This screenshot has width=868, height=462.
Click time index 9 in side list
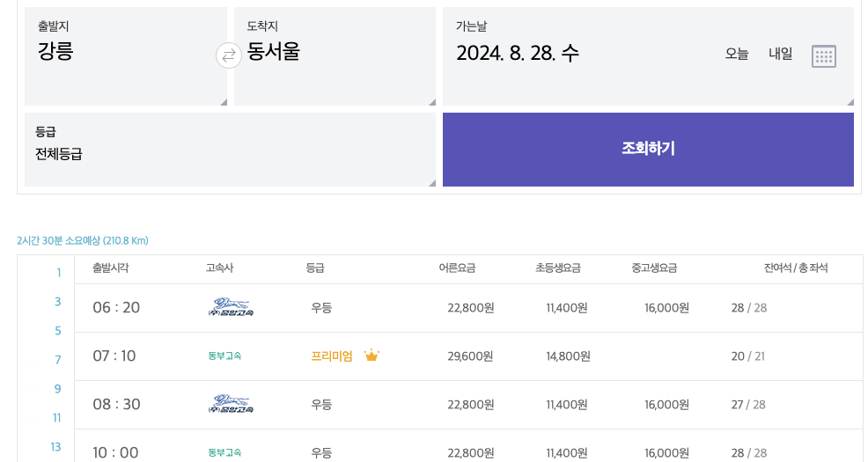pos(57,388)
